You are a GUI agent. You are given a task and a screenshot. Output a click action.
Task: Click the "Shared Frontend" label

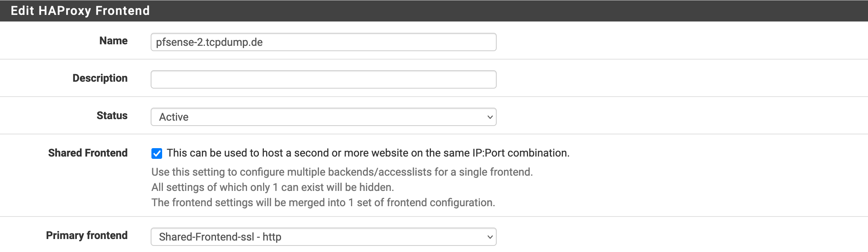coord(88,153)
